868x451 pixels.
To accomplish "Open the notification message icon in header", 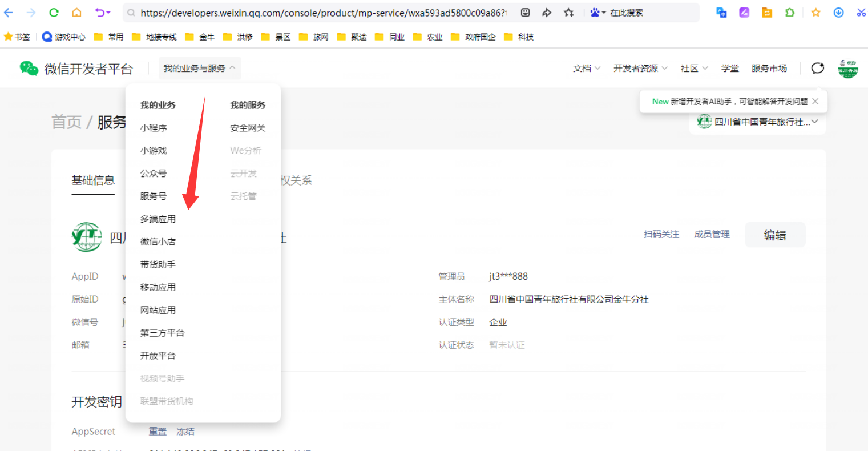I will click(818, 69).
